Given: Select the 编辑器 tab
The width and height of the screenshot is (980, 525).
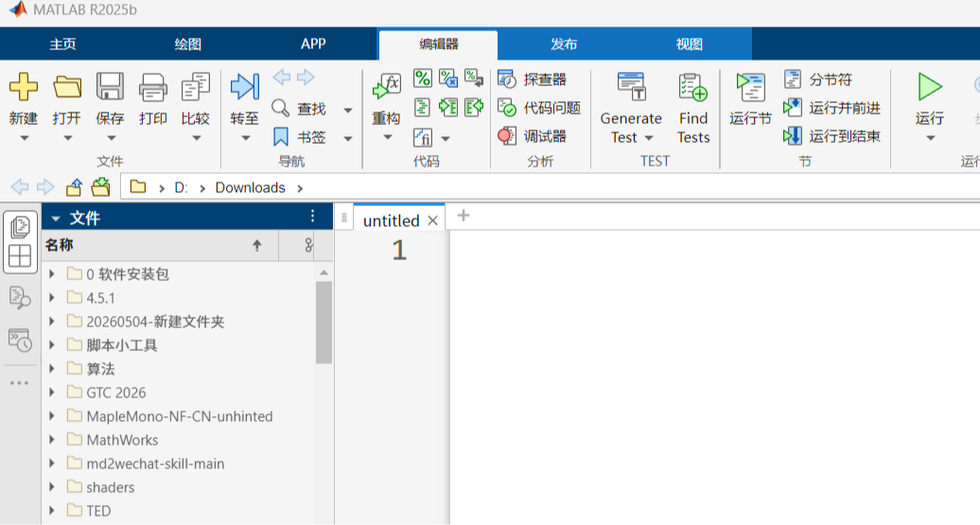Looking at the screenshot, I should 438,44.
